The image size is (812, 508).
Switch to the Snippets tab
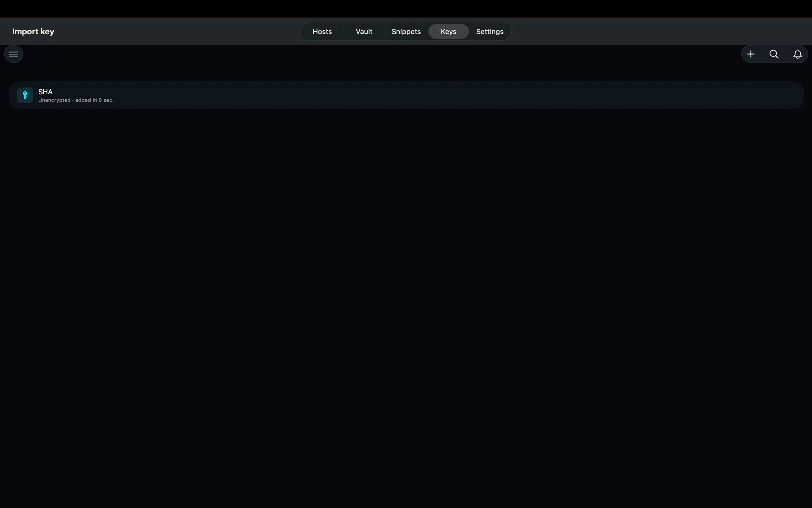[406, 31]
